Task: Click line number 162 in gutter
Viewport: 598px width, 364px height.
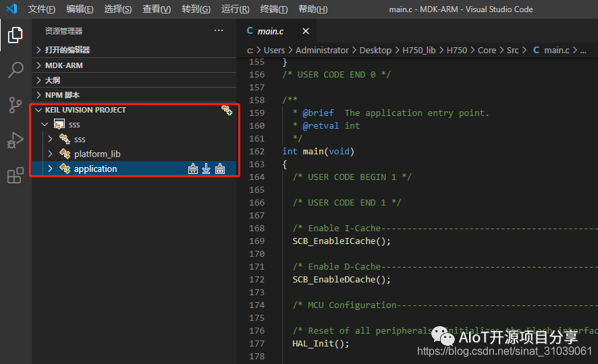Action: point(256,152)
